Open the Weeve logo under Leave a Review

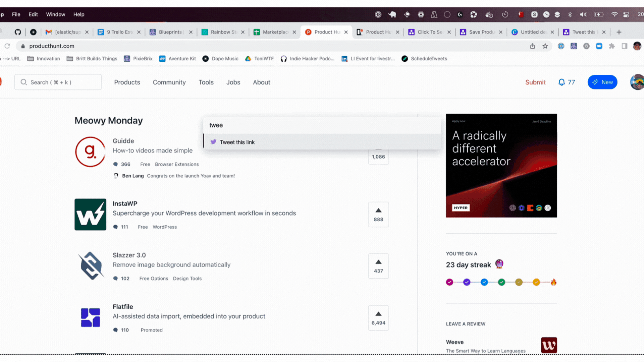click(549, 345)
